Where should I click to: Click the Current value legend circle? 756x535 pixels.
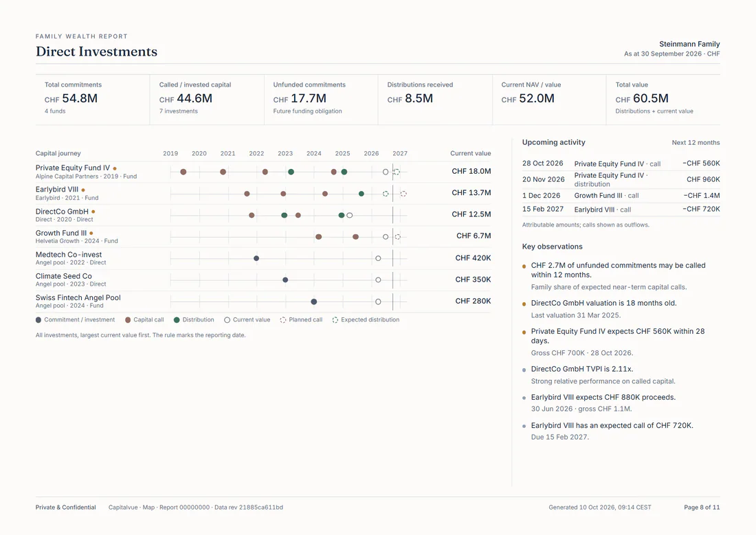tap(227, 320)
